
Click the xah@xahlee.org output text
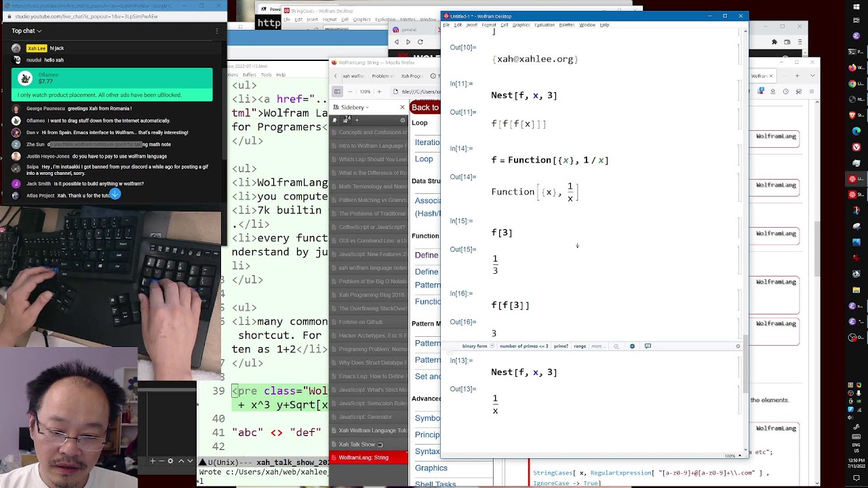(x=535, y=60)
